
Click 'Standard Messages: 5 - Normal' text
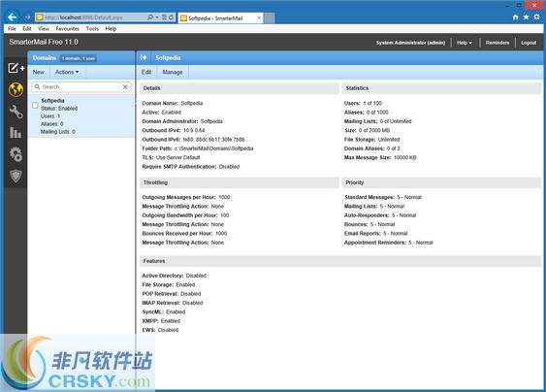(383, 197)
